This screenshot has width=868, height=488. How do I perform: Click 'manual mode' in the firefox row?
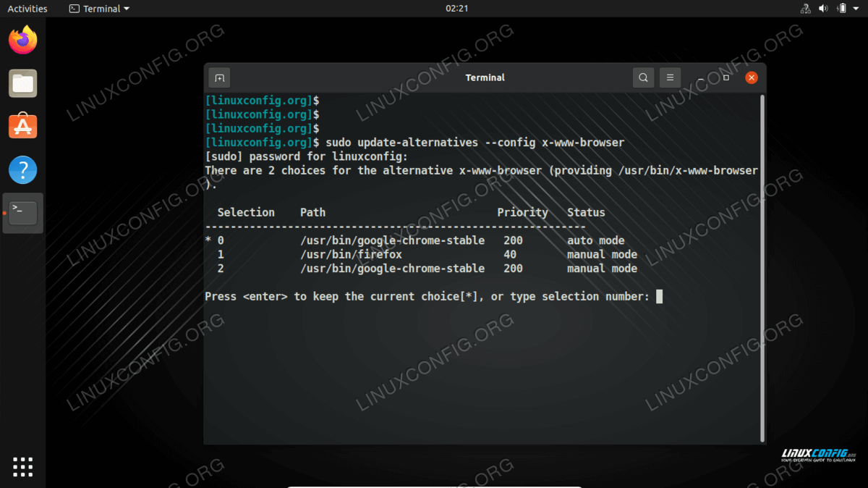click(602, 255)
